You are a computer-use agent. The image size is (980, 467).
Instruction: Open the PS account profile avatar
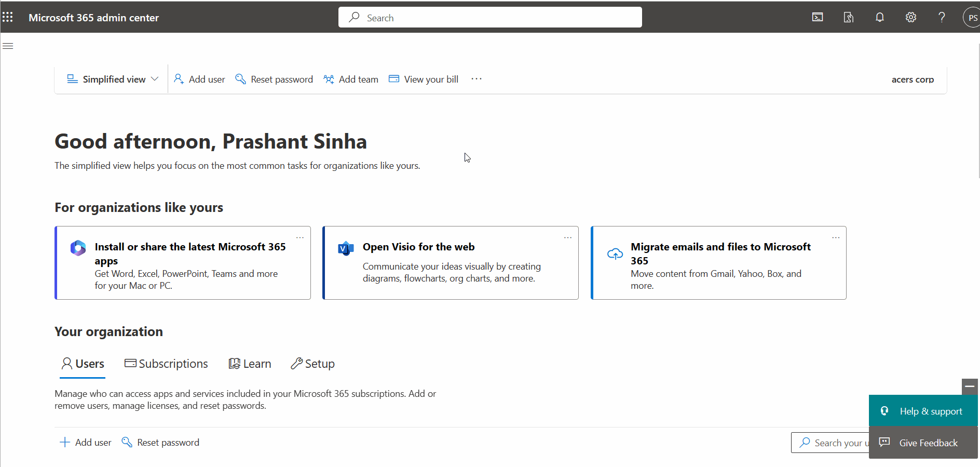tap(972, 17)
